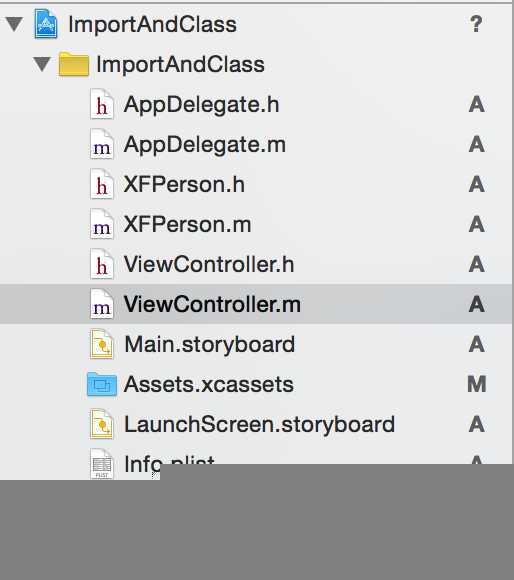The height and width of the screenshot is (580, 514).
Task: Click the AppDelegate.m implementation file icon
Action: coord(102,144)
